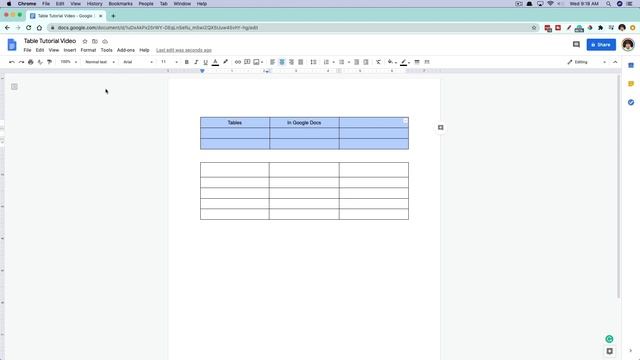Open the Docs home icon

12,44
